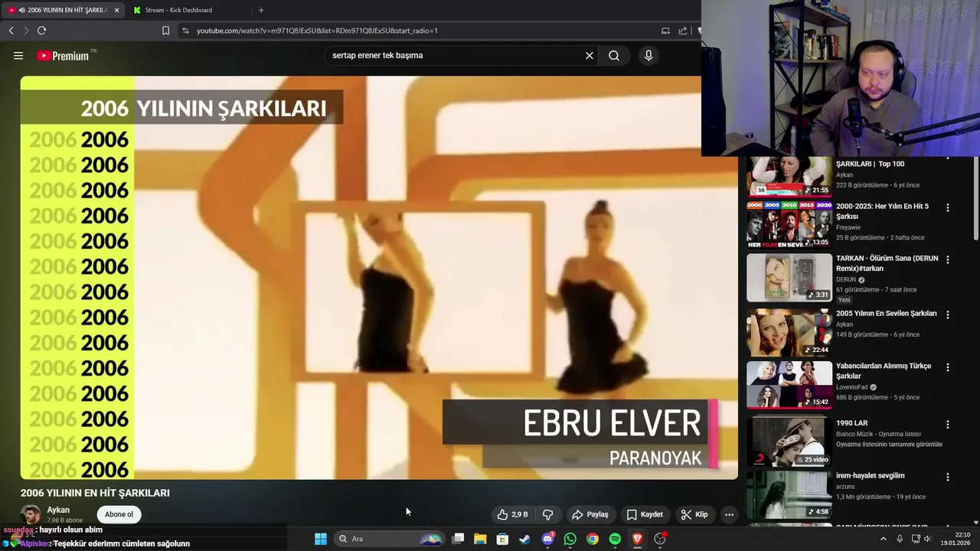980x551 pixels.
Task: Reload the current page
Action: pyautogui.click(x=41, y=31)
